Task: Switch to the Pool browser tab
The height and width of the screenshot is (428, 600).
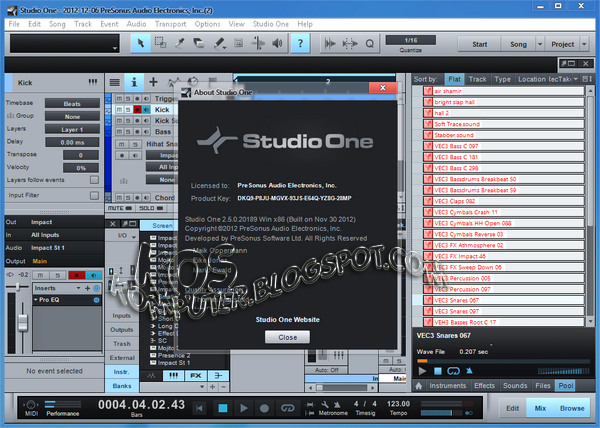Action: click(566, 386)
